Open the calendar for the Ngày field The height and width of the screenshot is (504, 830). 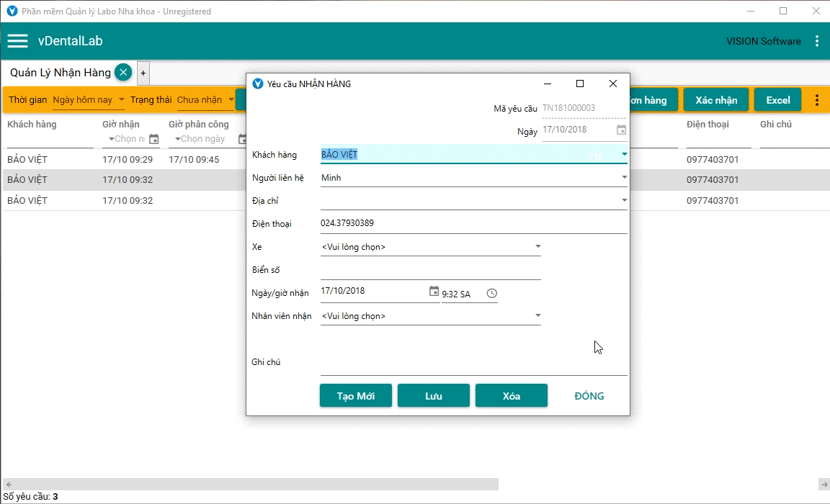pyautogui.click(x=622, y=130)
